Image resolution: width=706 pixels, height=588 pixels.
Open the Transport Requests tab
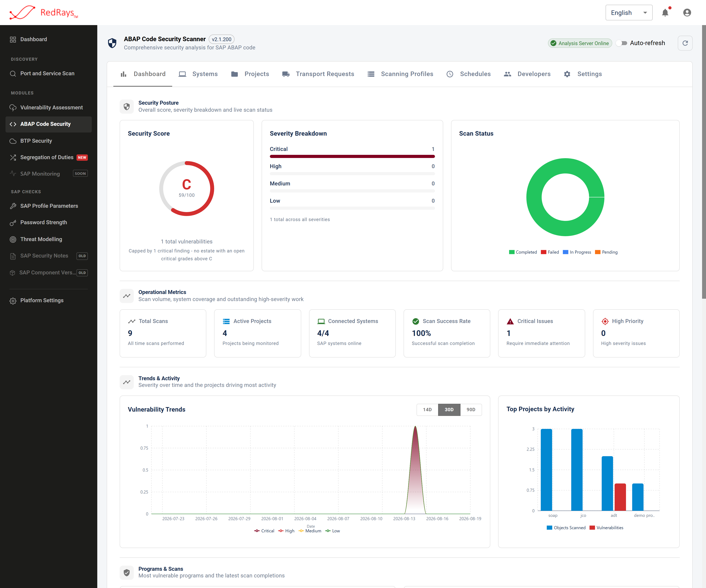[318, 74]
